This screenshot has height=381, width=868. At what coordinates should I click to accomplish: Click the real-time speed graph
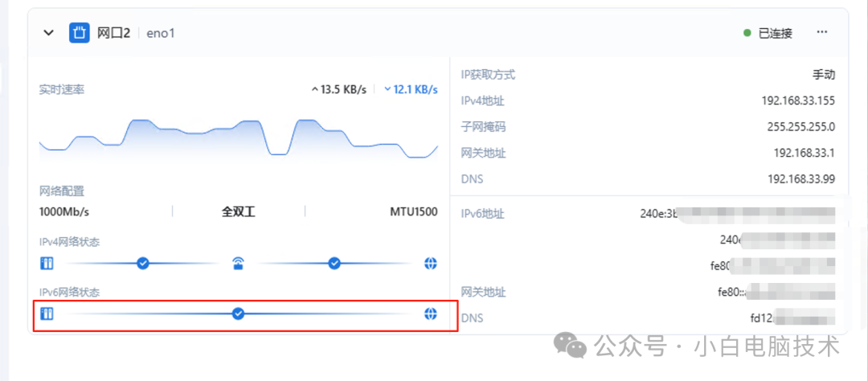239,138
